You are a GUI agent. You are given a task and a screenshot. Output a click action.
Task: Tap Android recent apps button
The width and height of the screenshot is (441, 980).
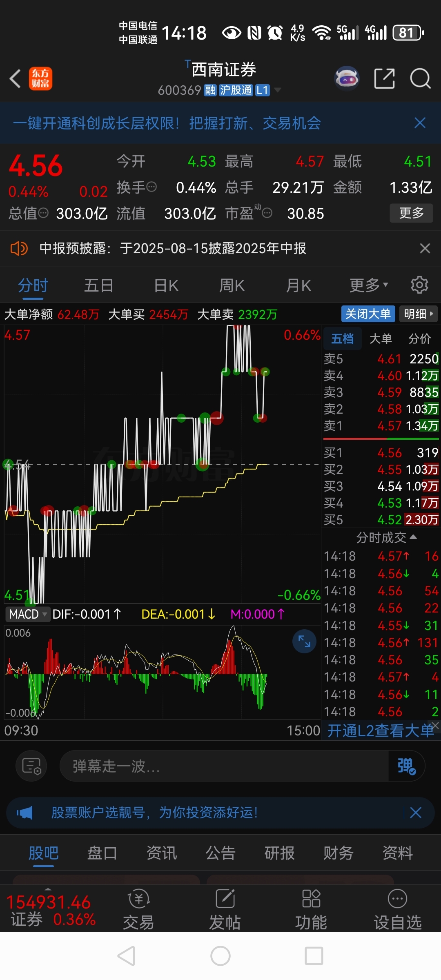(x=314, y=956)
